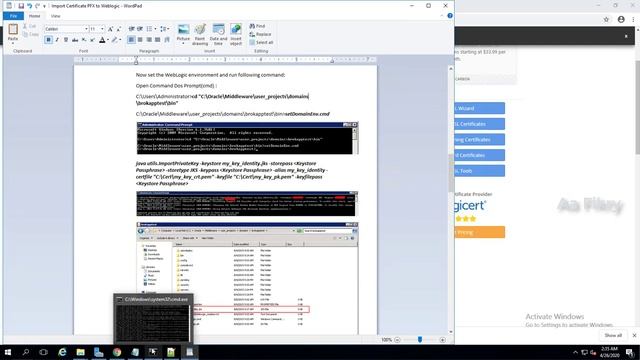Click Replace in Editing group
This screenshot has width=640, height=360.
coord(260,34)
